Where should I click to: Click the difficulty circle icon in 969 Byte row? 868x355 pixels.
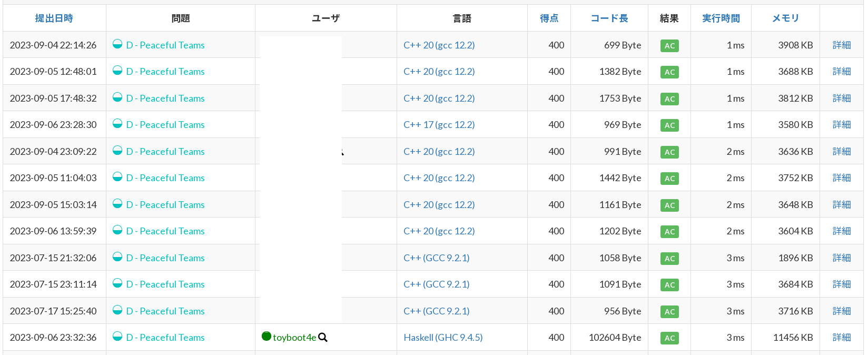tap(117, 123)
